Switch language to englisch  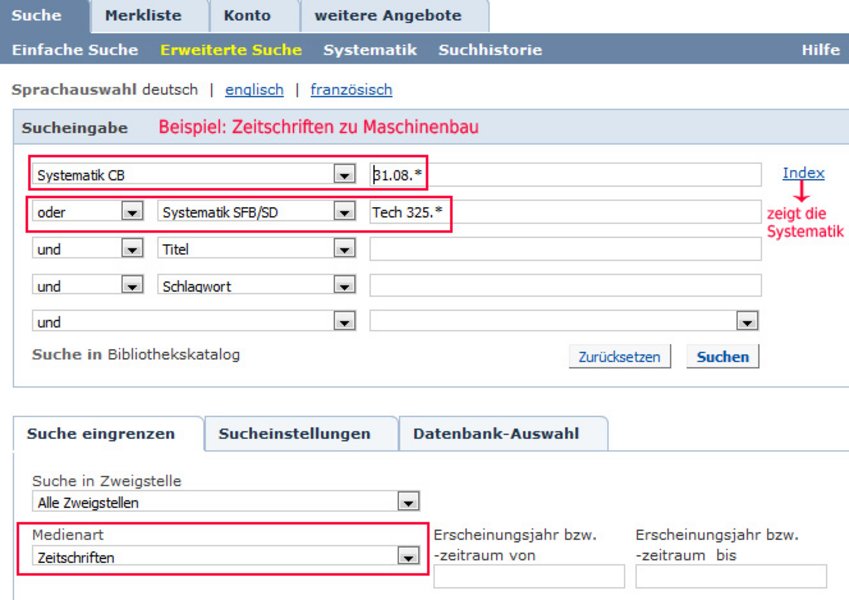(x=254, y=90)
